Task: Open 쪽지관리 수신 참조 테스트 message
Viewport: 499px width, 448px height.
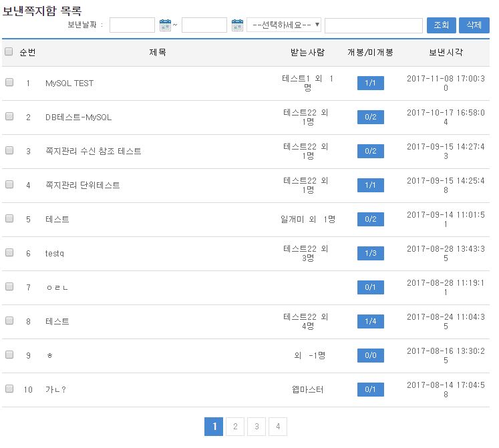Action: pos(93,152)
